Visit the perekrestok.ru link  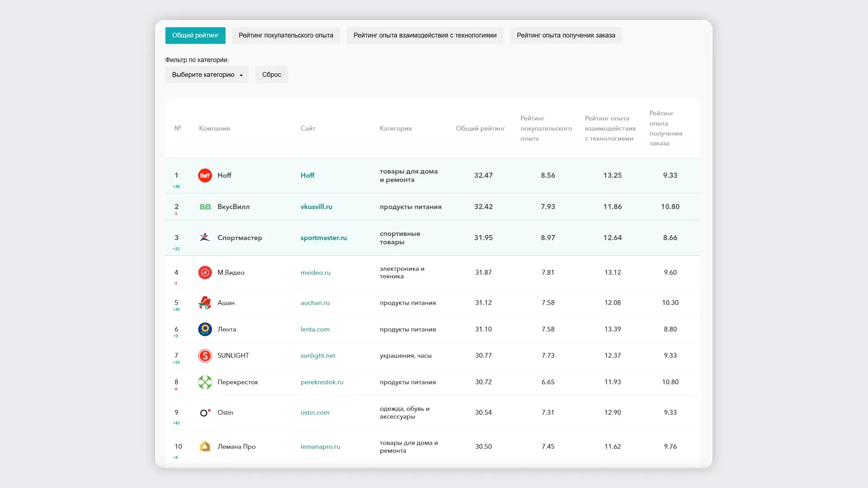click(x=322, y=382)
